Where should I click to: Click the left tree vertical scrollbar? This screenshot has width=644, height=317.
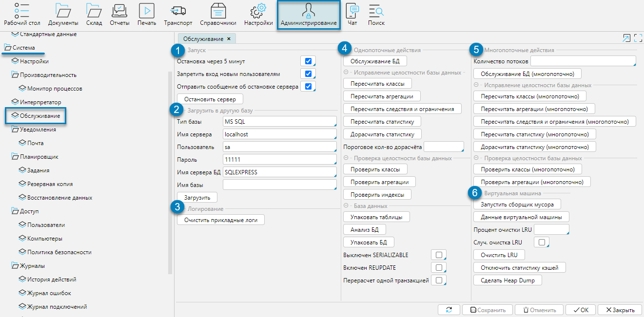pos(170,170)
